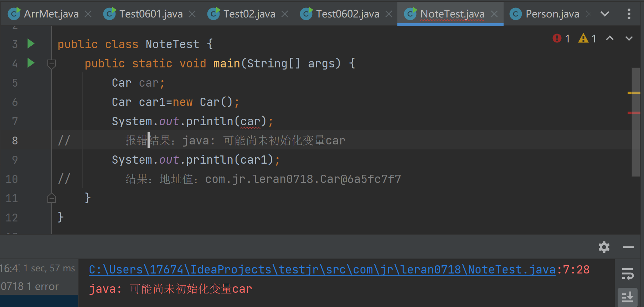Screen dimensions: 644x307
Task: Click line number 8 in the gutter
Action: 15,140
